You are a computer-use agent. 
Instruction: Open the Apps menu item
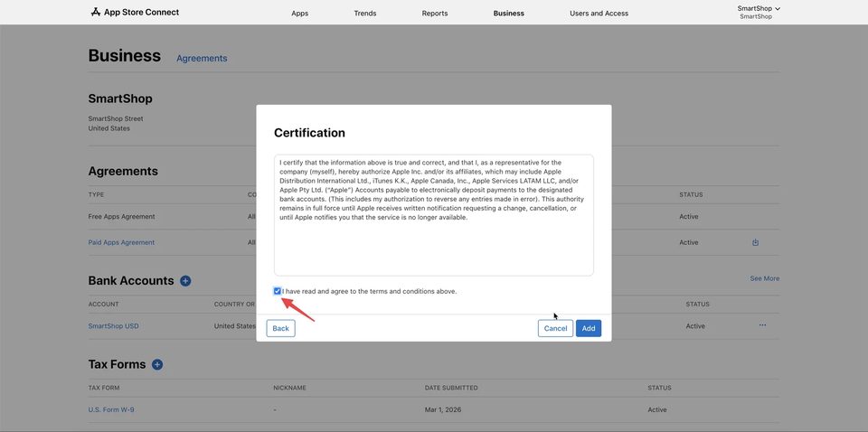[299, 14]
